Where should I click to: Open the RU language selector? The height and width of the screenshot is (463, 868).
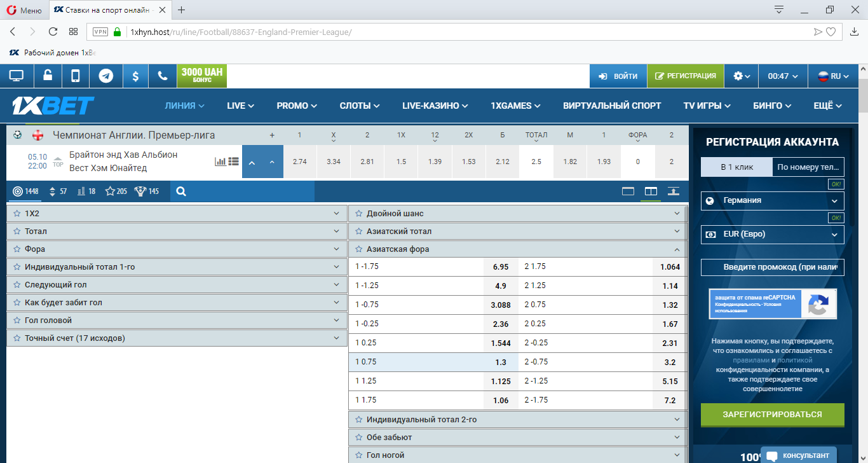tap(834, 76)
